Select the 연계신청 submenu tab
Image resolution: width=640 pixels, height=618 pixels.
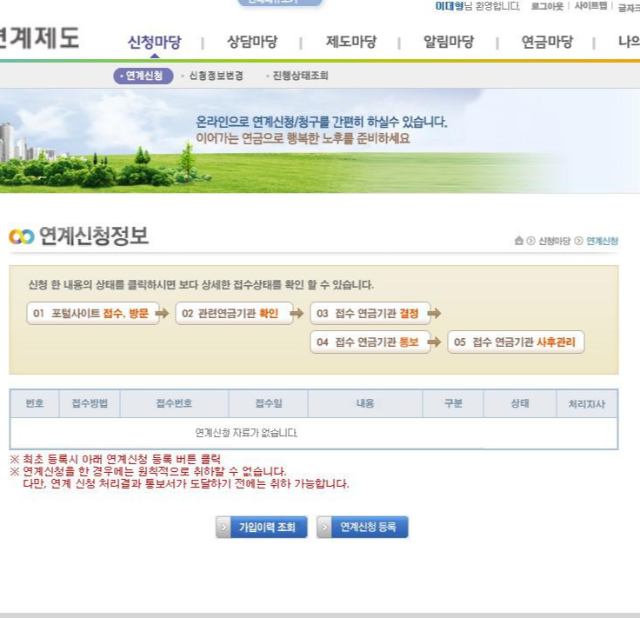(x=143, y=76)
